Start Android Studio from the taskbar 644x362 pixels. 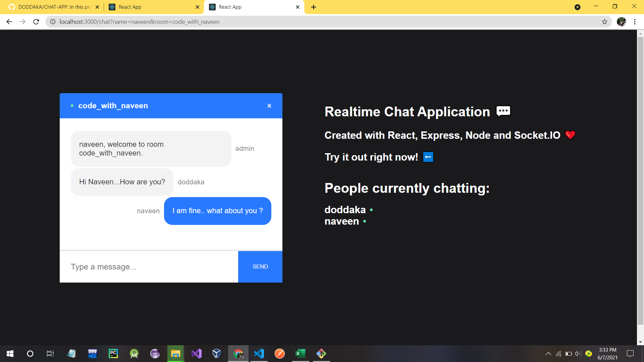tap(134, 354)
